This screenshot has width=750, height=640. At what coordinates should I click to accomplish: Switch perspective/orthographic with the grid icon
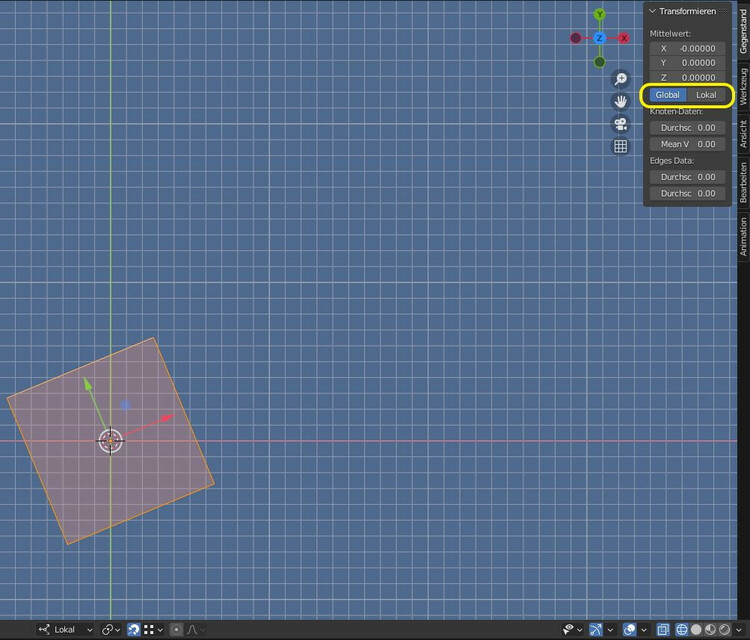[x=620, y=146]
